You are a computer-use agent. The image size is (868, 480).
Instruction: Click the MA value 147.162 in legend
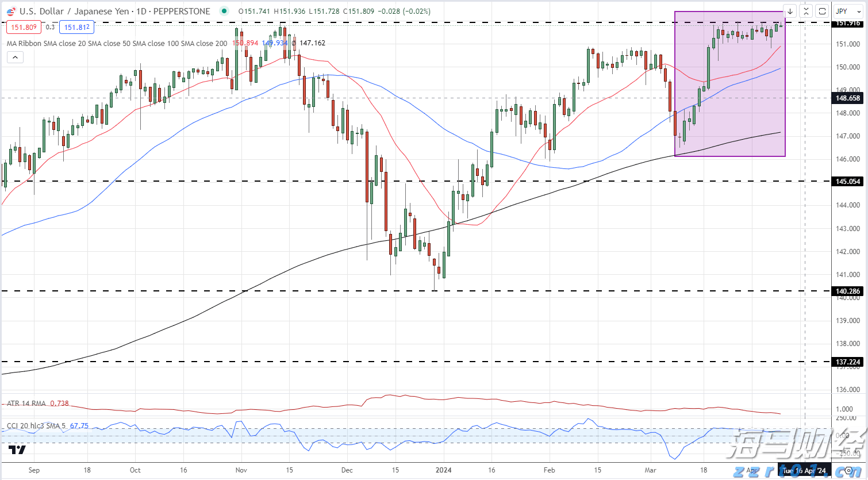coord(312,43)
